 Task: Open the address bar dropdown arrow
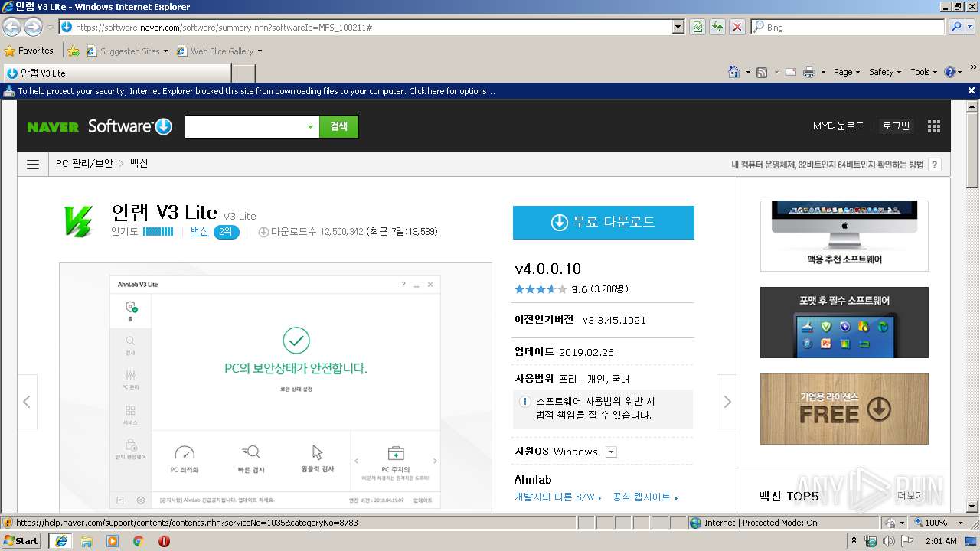tap(678, 27)
